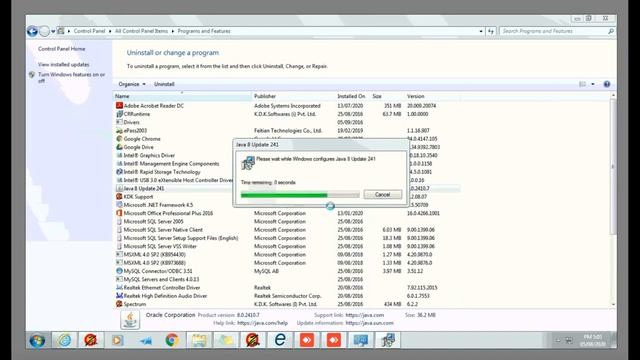
Task: Click the taskbar clock and date
Action: [593, 340]
